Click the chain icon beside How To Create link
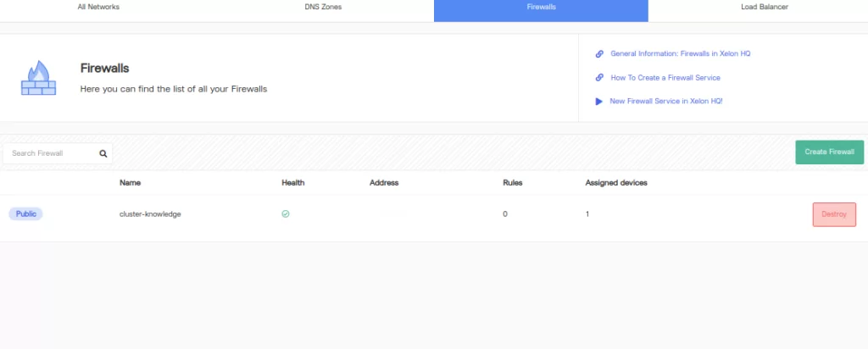 pyautogui.click(x=599, y=77)
